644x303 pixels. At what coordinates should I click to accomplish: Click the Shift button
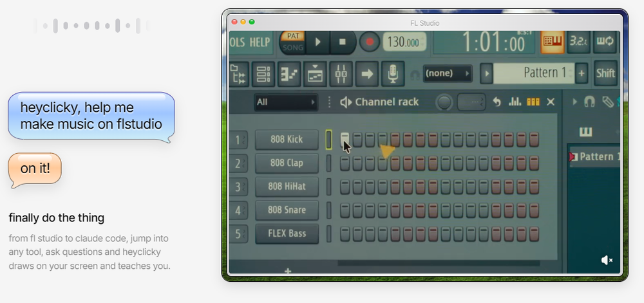click(606, 73)
